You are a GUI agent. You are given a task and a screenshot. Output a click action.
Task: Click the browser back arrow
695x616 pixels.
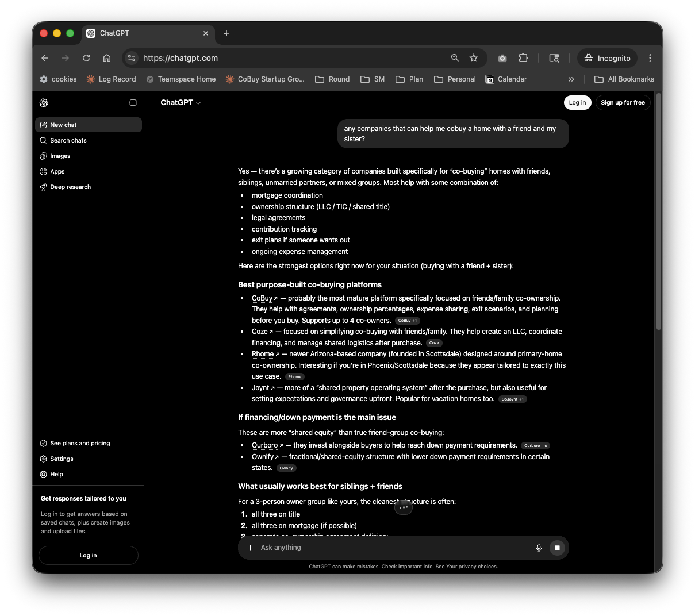[x=45, y=58]
